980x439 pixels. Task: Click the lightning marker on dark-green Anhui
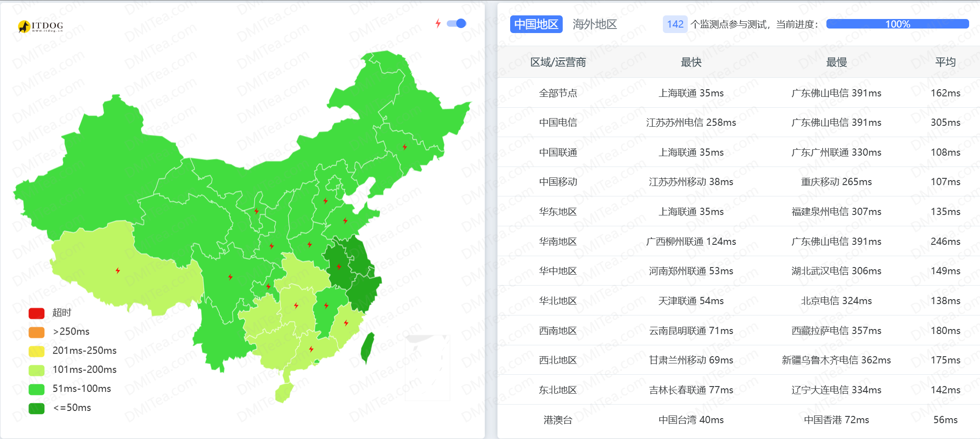(339, 266)
